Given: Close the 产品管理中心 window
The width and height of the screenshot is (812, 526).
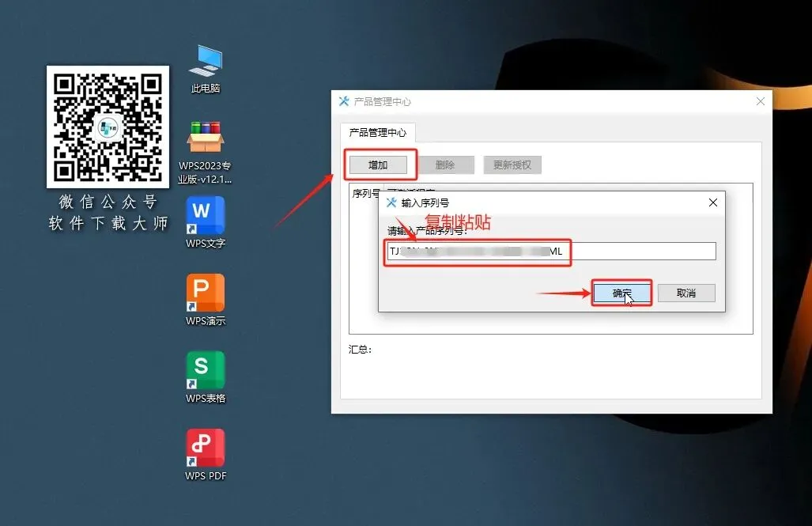Looking at the screenshot, I should coord(761,101).
